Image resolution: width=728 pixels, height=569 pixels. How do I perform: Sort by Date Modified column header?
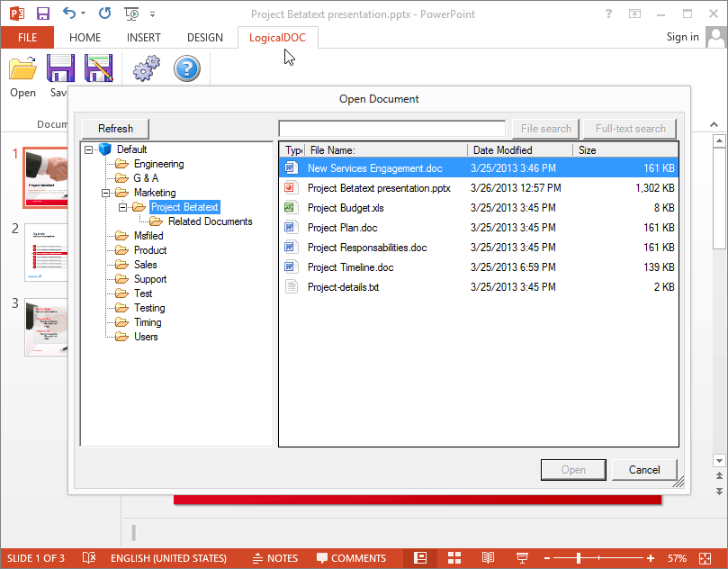tap(520, 150)
